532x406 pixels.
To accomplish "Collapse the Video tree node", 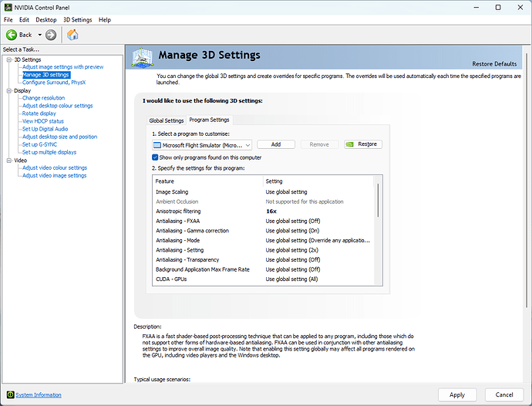I will 8,160.
